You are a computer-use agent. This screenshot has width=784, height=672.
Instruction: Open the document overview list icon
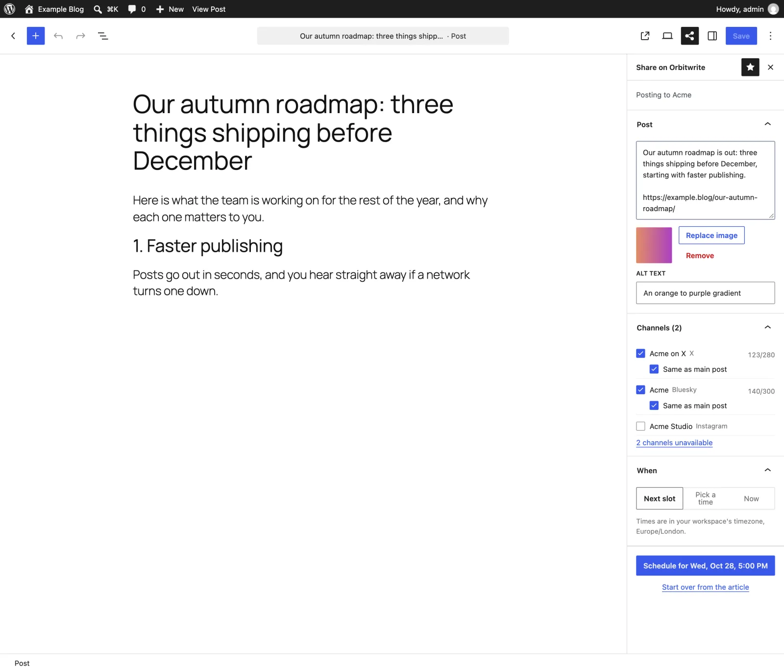(103, 36)
